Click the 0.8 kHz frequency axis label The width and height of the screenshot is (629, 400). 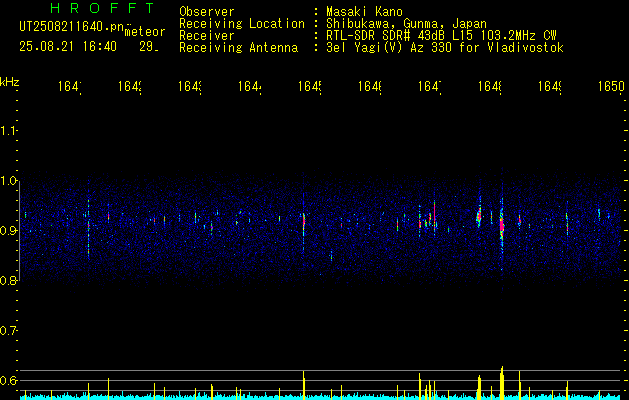pos(8,280)
